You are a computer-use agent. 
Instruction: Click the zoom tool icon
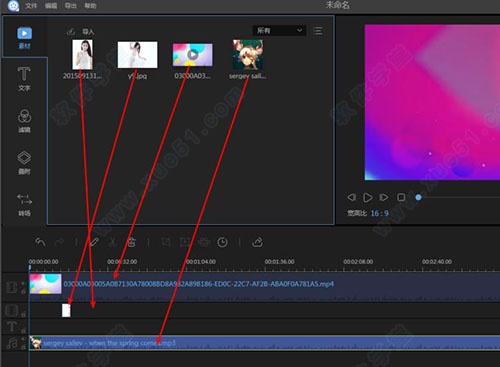pyautogui.click(x=185, y=242)
